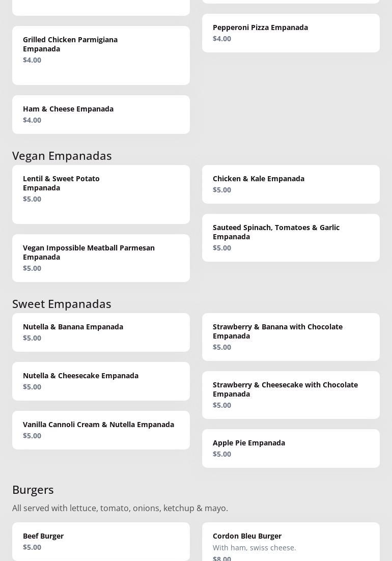The image size is (392, 561).
Task: Open the Cordon Bleu Burger item
Action: 291,542
